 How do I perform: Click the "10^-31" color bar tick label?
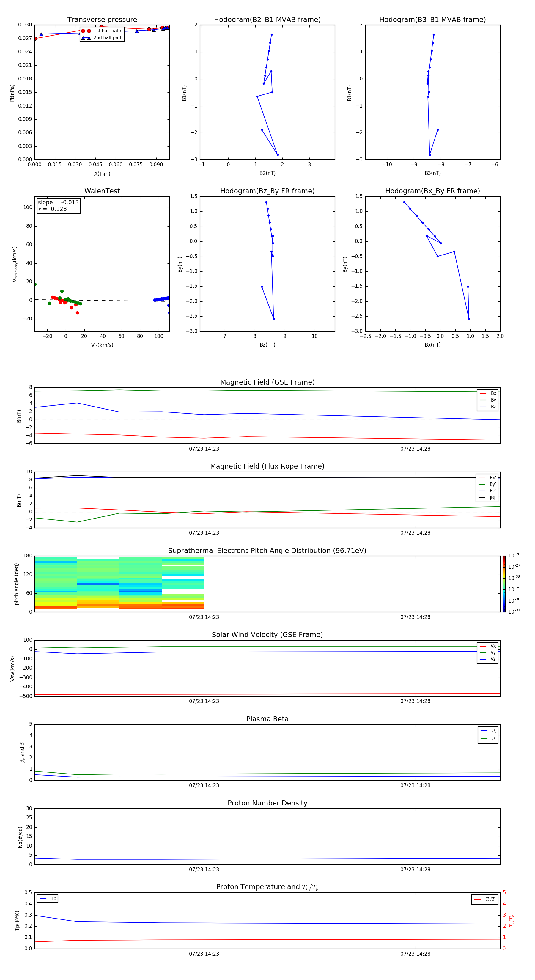514,611
